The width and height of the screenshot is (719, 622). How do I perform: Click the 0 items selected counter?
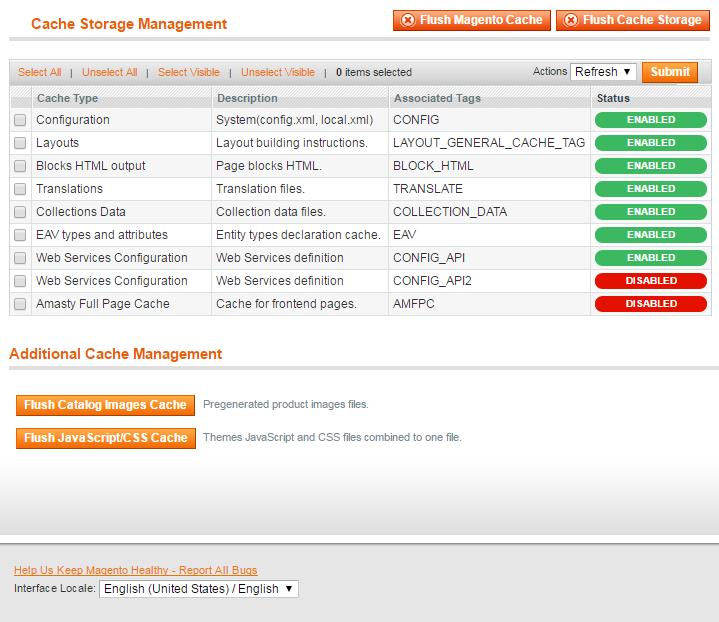374,72
